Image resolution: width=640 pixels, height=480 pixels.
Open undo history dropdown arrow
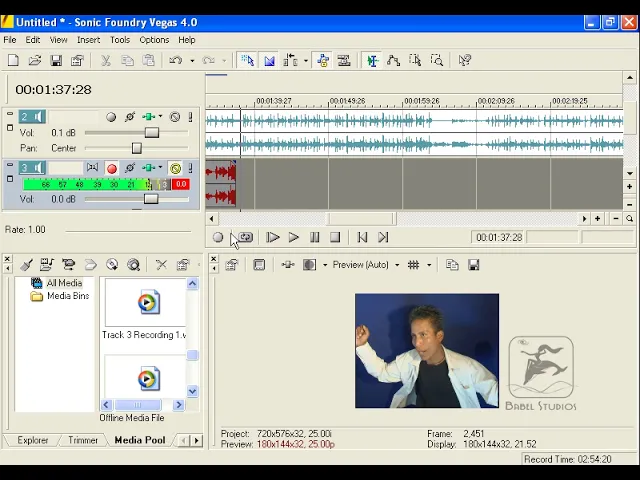click(x=192, y=61)
